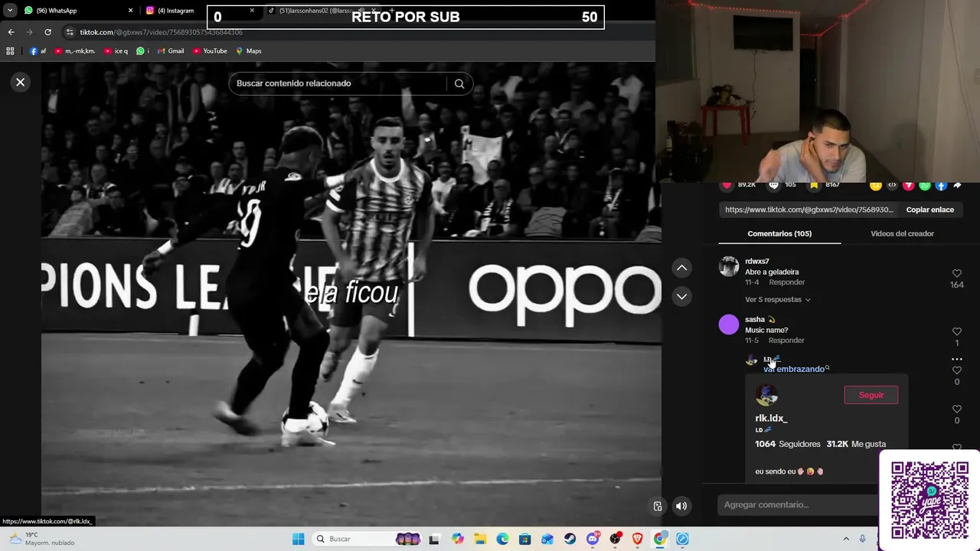
Task: Open more share options arrow icon
Action: [957, 185]
